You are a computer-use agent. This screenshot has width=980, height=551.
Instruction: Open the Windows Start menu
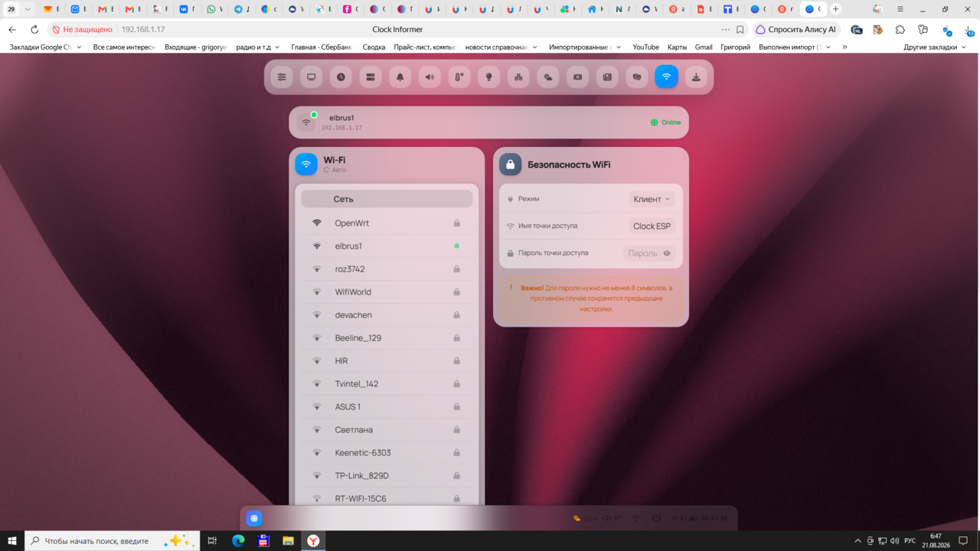point(12,540)
